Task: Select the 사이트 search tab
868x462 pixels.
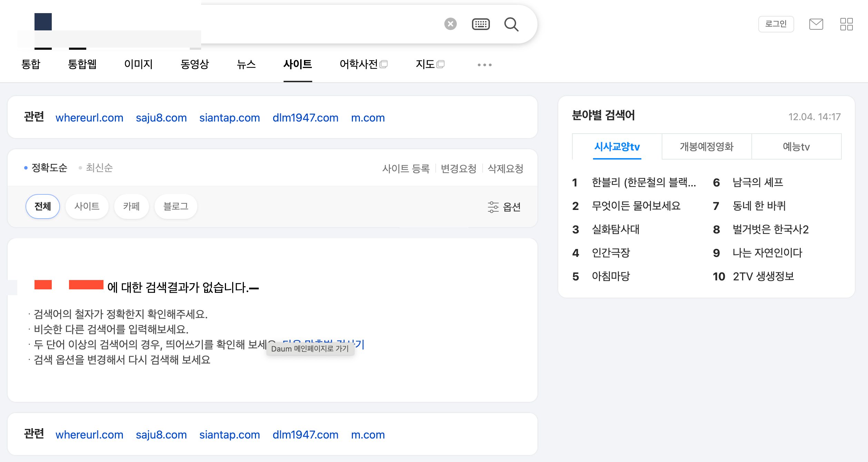Action: [x=298, y=64]
